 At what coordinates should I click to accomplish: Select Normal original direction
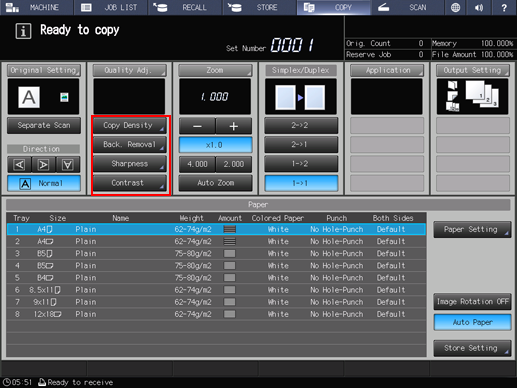pos(44,183)
